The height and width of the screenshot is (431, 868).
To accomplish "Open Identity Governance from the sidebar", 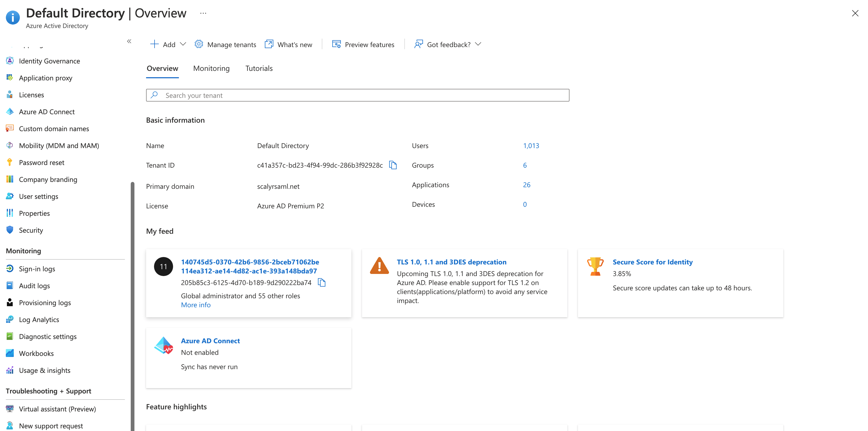I will point(49,61).
